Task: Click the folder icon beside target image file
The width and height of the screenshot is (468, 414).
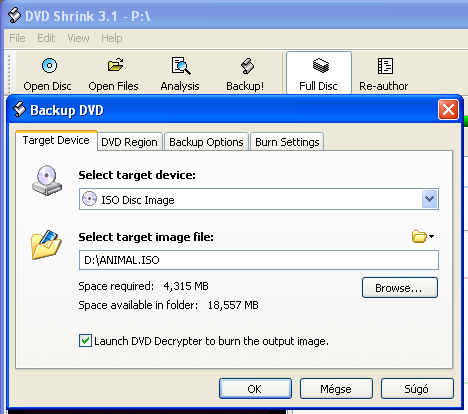Action: 46,244
